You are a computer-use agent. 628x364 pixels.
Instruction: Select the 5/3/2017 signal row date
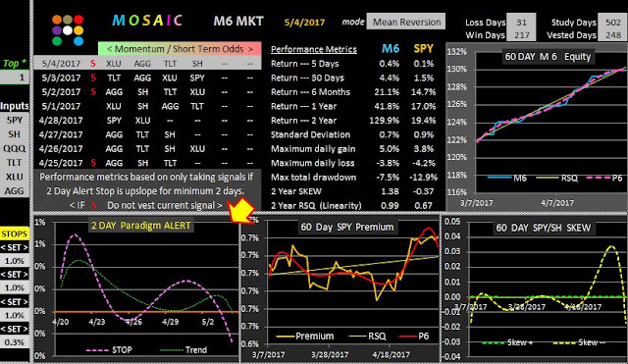point(61,78)
